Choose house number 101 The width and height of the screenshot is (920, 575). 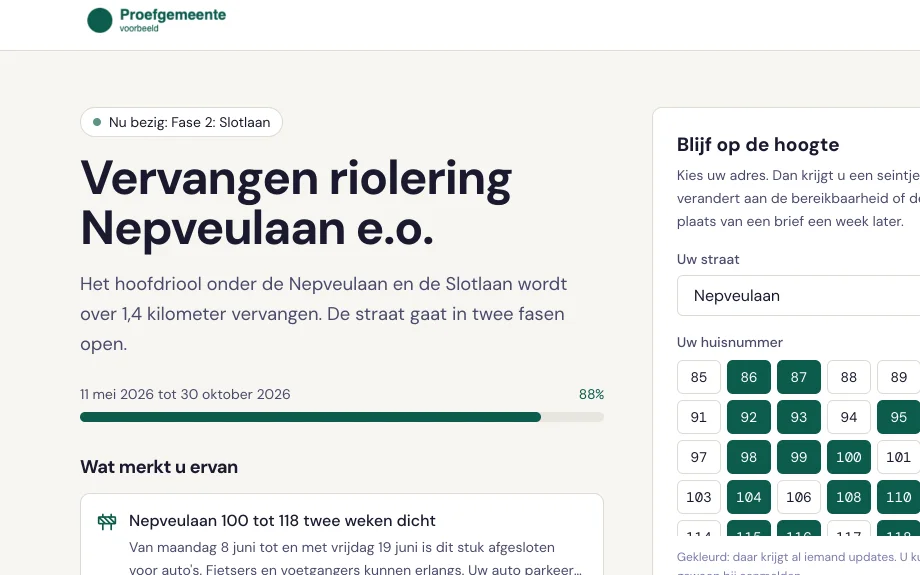click(x=899, y=457)
